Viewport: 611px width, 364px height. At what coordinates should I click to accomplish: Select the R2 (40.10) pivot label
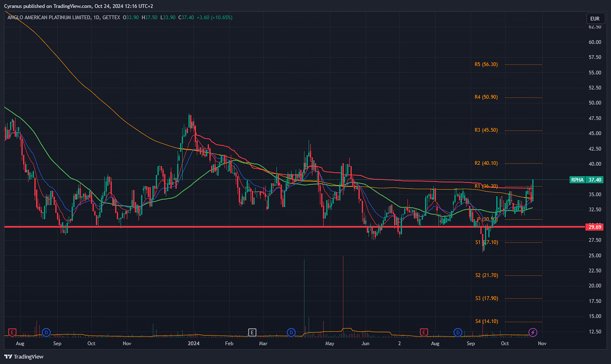486,163
